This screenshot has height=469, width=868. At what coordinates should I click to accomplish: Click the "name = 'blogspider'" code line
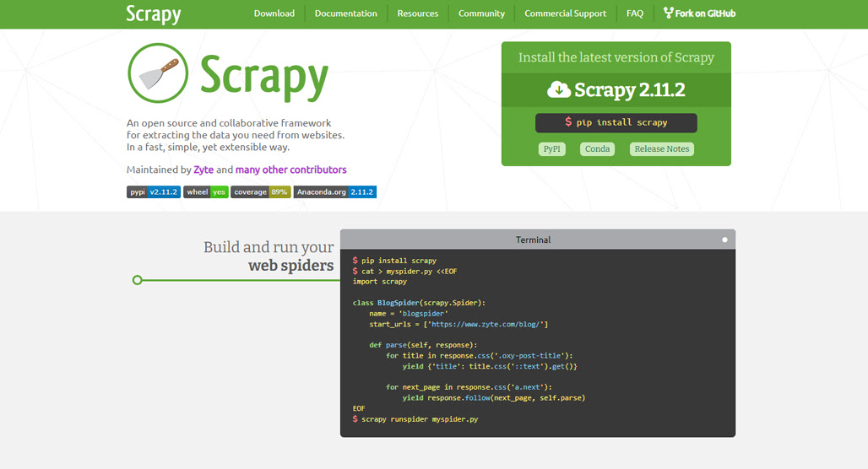[409, 314]
